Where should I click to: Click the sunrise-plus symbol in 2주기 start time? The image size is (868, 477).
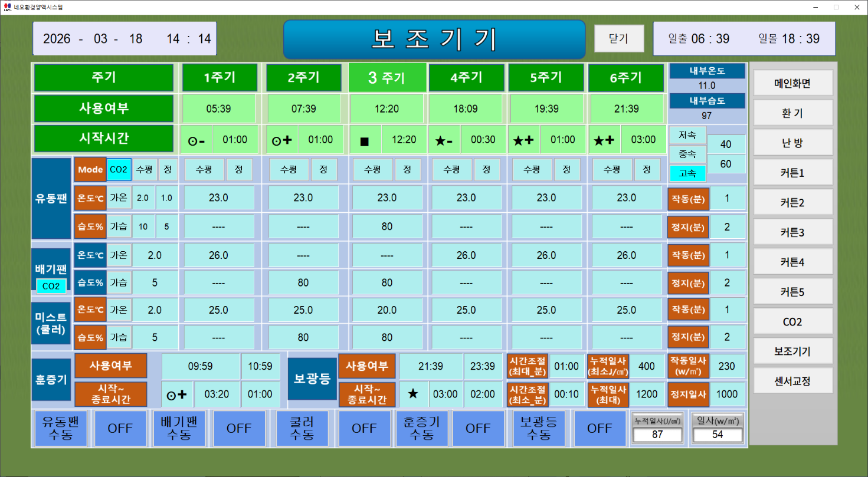coord(281,140)
